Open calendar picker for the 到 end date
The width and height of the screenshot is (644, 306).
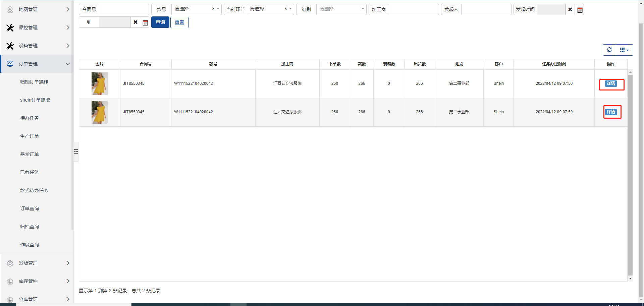point(145,22)
